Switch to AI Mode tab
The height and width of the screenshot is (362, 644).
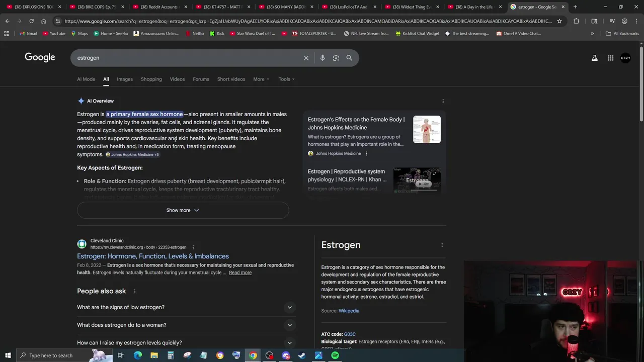[86, 79]
